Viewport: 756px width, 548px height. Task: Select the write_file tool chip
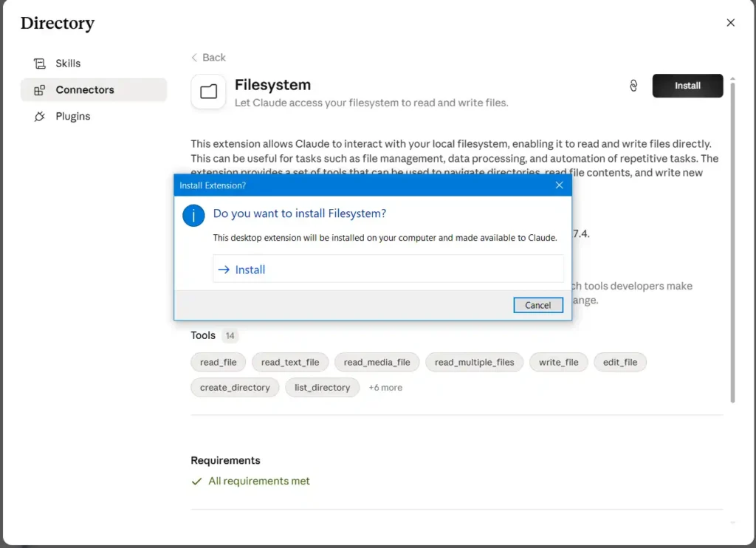[x=558, y=363]
